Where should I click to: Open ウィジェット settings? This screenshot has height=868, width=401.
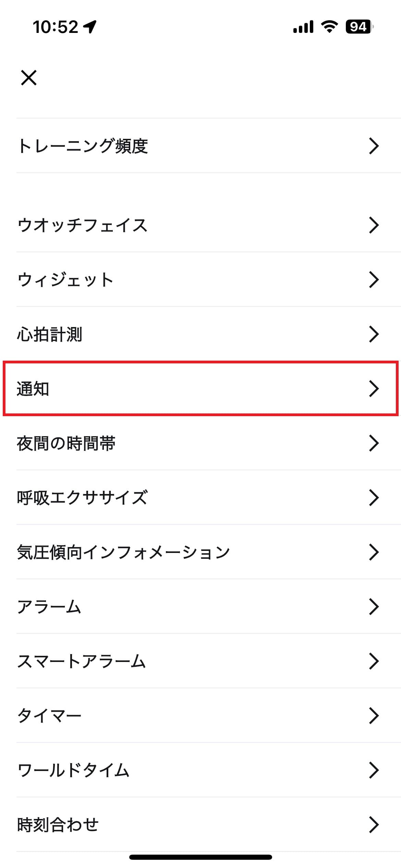tap(200, 279)
